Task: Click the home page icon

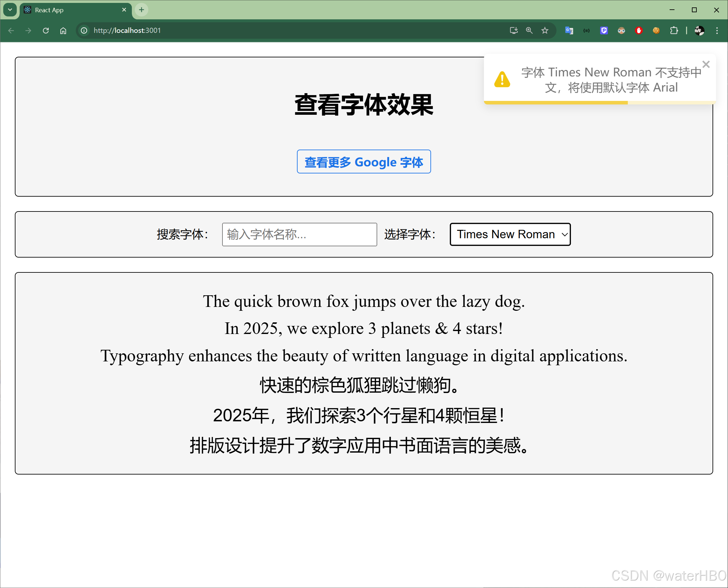Action: point(63,31)
